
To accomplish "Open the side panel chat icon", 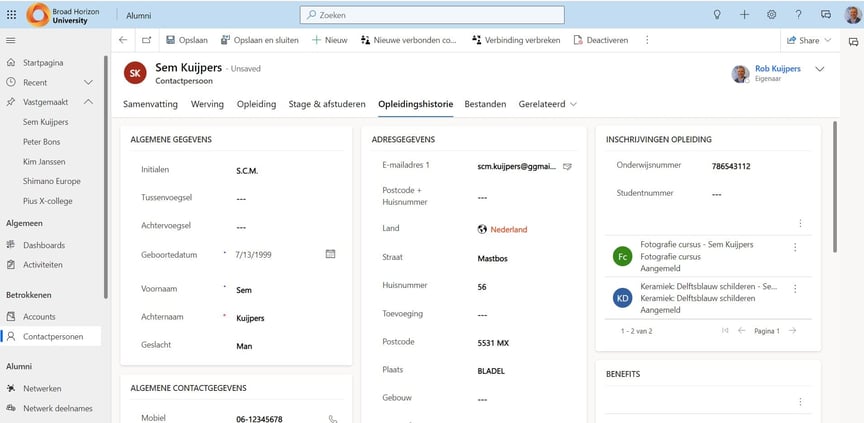I will [x=853, y=41].
